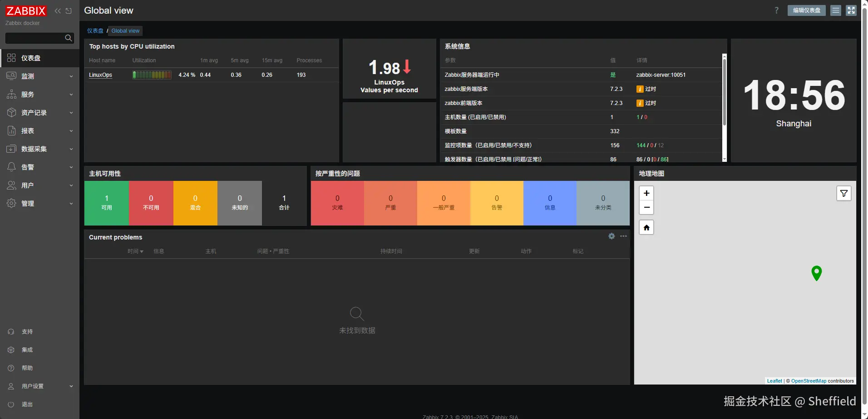Click the green host marker on the map

817,273
